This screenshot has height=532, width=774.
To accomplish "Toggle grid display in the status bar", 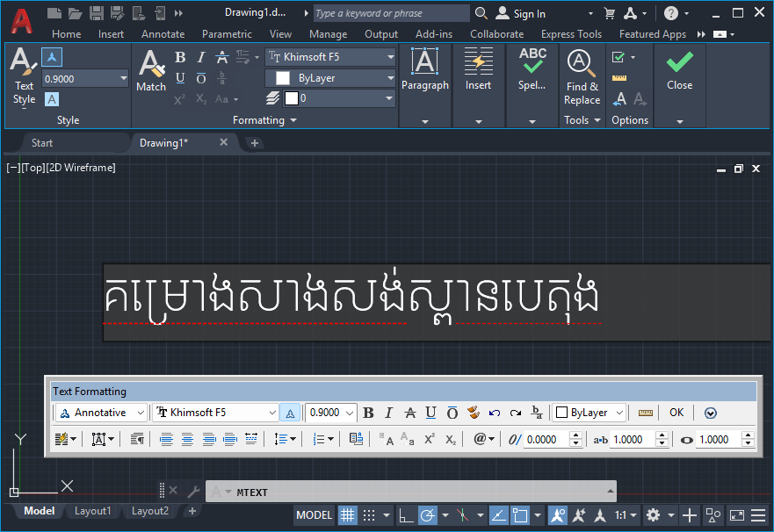I will click(349, 515).
